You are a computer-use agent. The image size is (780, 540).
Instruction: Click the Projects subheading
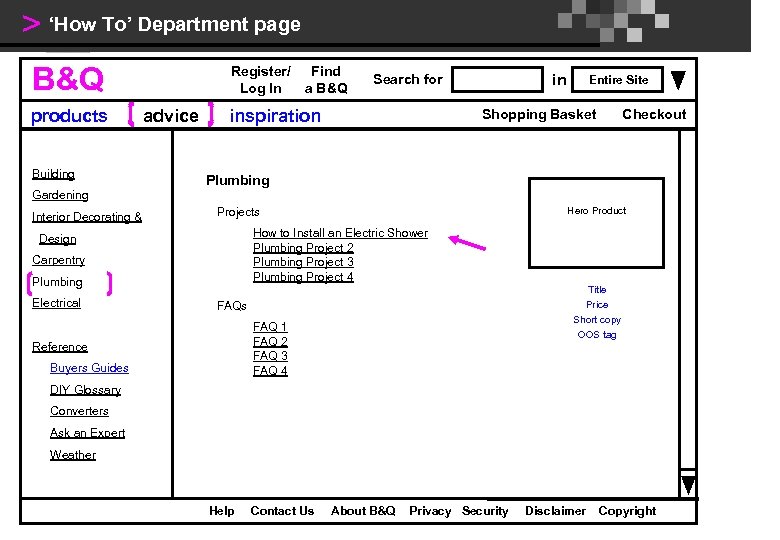point(238,212)
